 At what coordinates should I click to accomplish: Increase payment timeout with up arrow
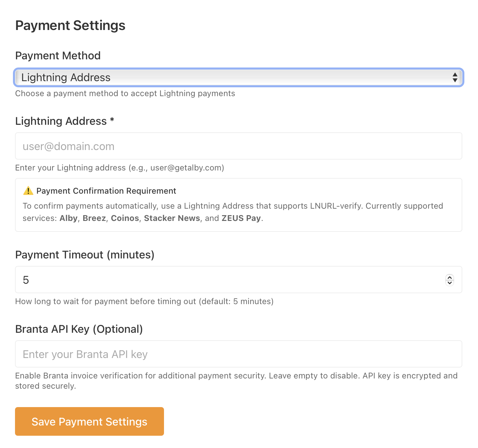click(x=450, y=277)
